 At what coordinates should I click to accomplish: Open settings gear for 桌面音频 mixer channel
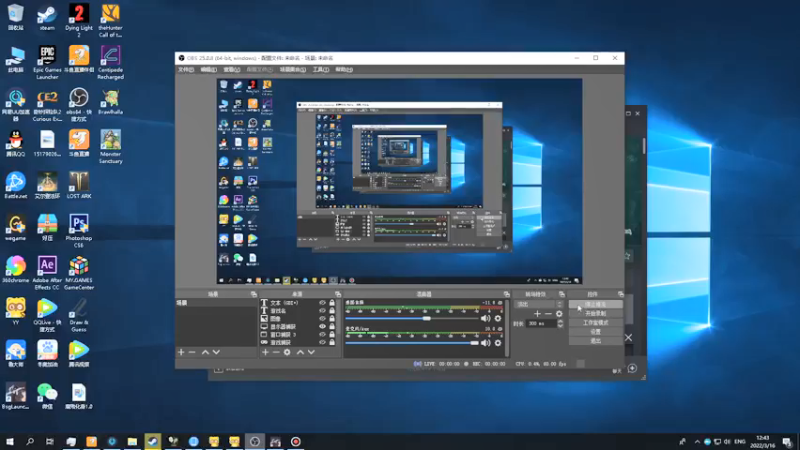[x=498, y=318]
